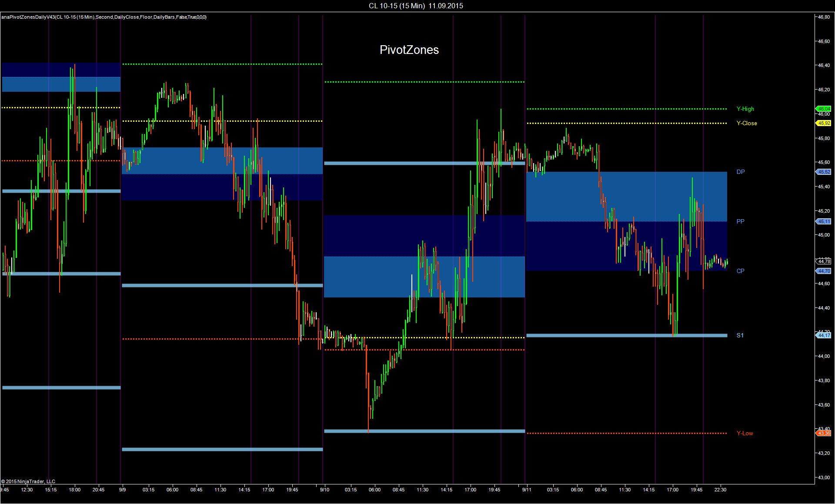Click the 45,11 PP price marker
Screen dimensions: 835x504
pos(824,221)
